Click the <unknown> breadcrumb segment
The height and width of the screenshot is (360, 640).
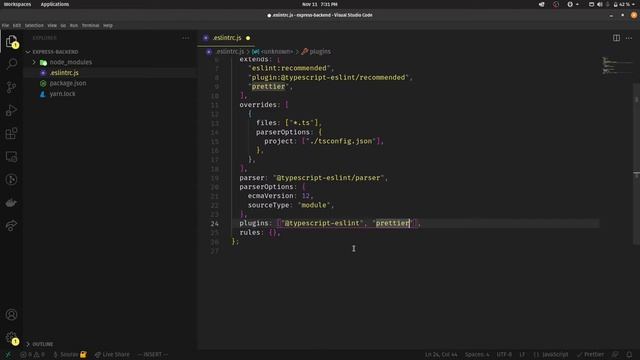click(x=277, y=52)
